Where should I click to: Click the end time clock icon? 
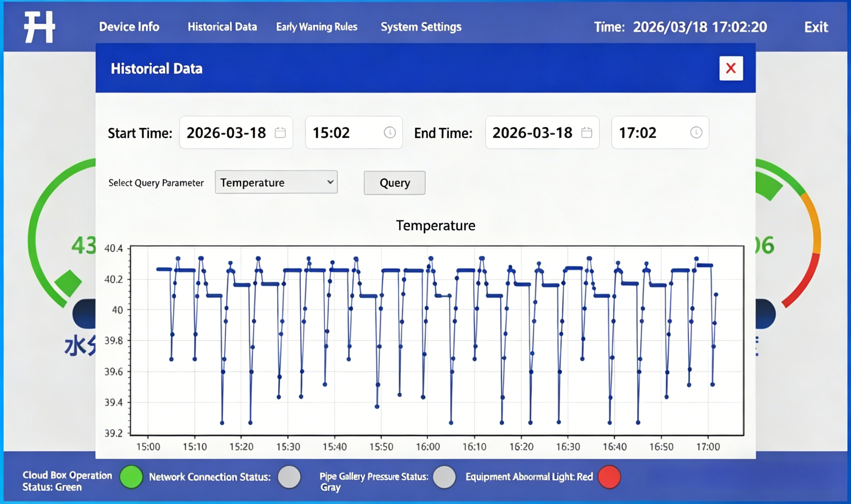[696, 132]
